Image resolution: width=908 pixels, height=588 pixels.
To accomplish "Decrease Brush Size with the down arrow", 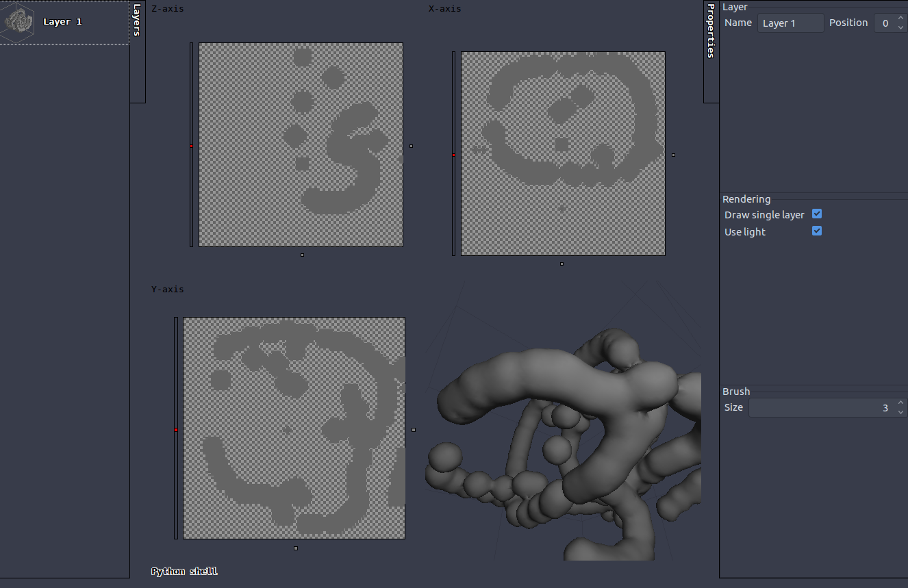I will [x=900, y=412].
